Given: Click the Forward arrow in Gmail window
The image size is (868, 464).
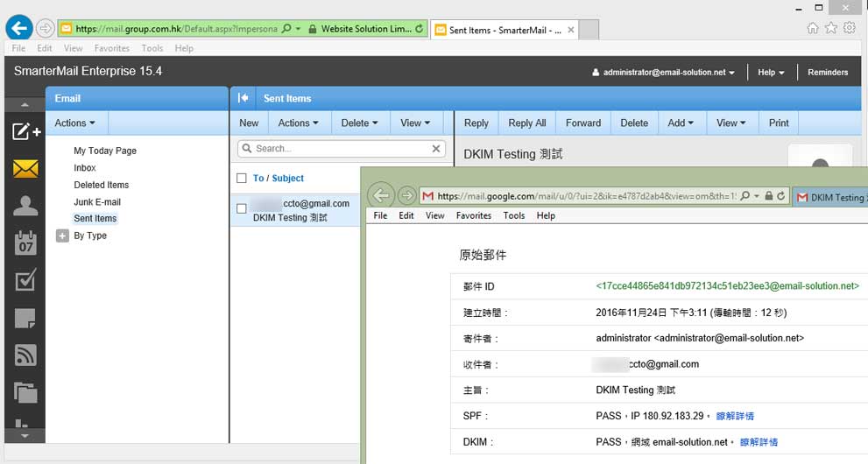Looking at the screenshot, I should (x=407, y=195).
